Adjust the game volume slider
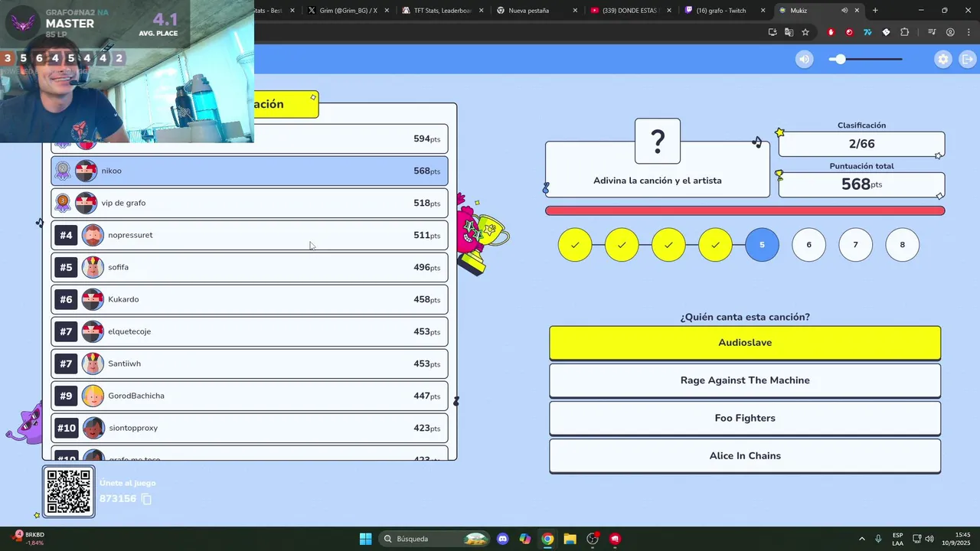This screenshot has height=551, width=980. tap(866, 59)
